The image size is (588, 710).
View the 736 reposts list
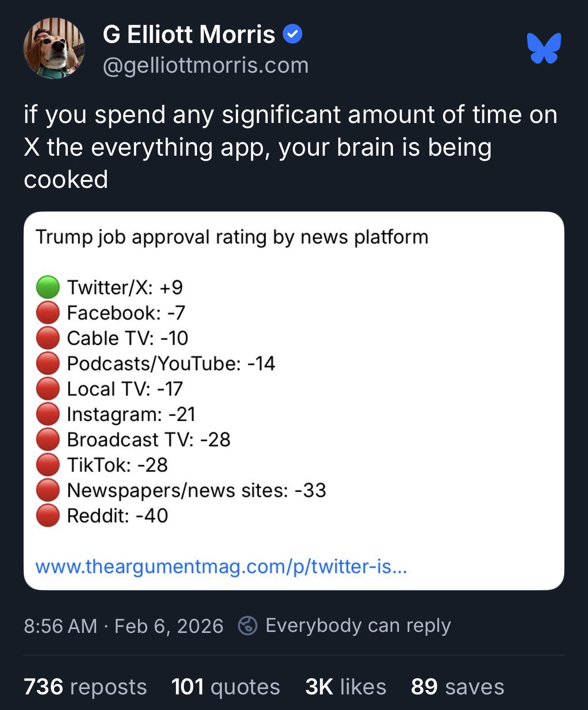(85, 687)
